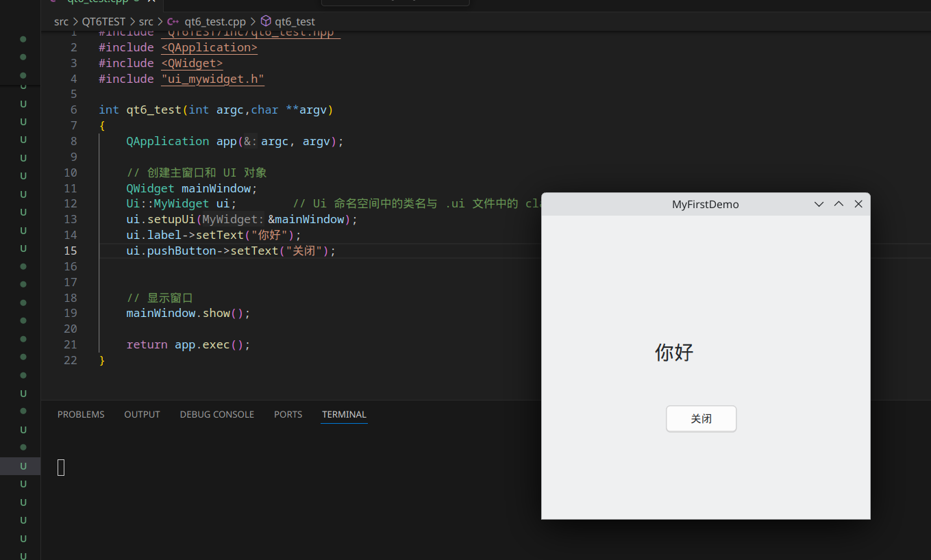Switch to the PROBLEMS panel tab
Screen dimensions: 931x560
81,414
